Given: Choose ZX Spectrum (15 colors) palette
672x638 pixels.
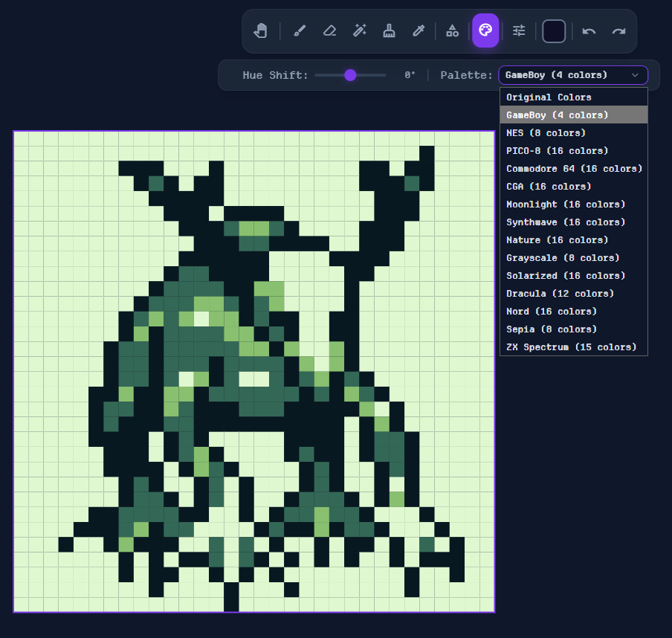Looking at the screenshot, I should click(573, 347).
